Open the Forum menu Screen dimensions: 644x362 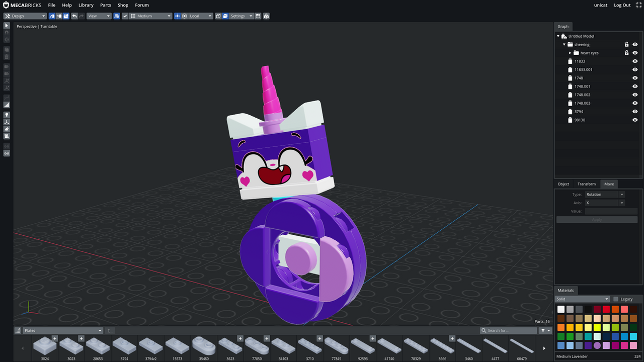(x=142, y=5)
